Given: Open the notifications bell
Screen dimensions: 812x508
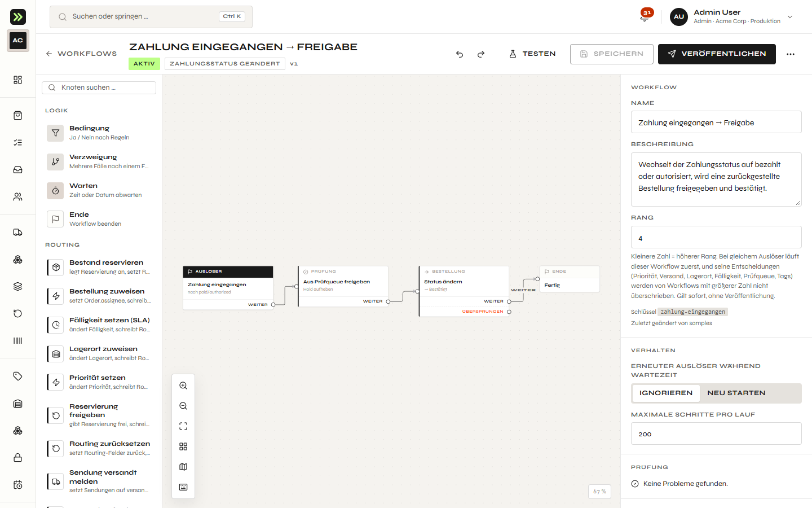Looking at the screenshot, I should [645, 17].
